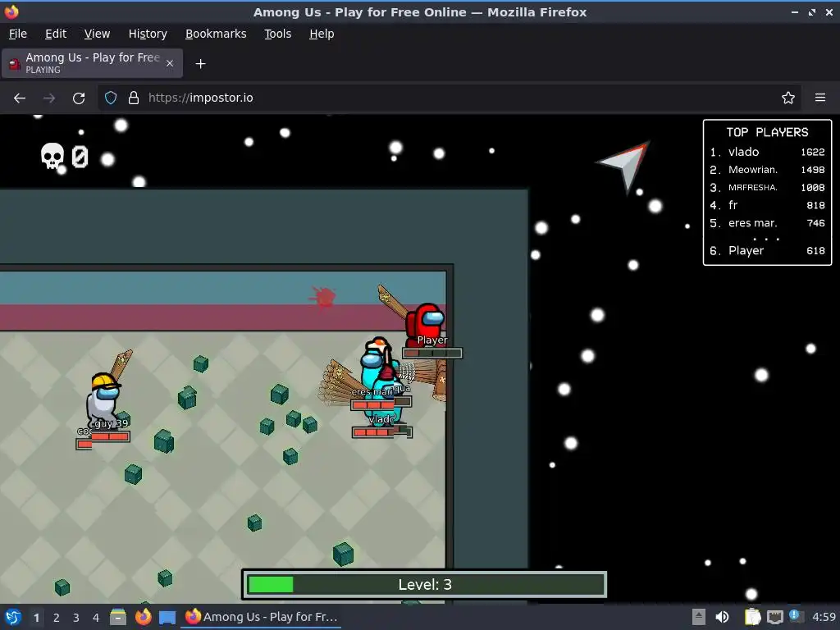840x630 pixels.
Task: Click the tracking protection shield icon
Action: tap(111, 98)
